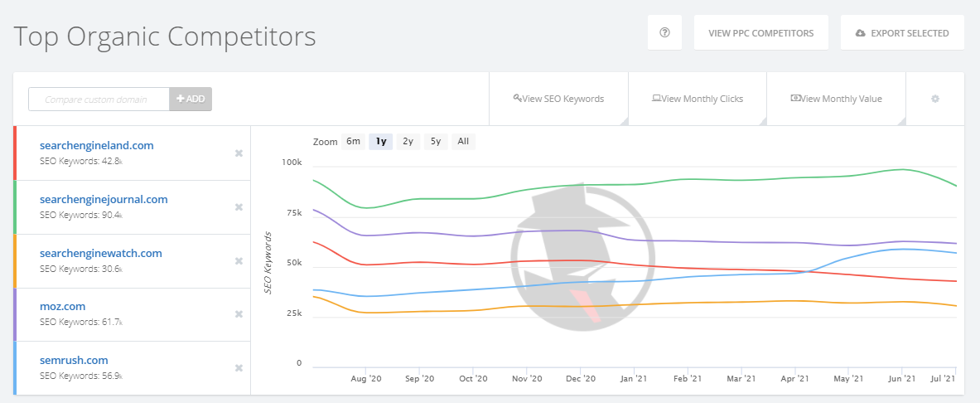
Task: Set chart zoom to 6m
Action: coord(353,142)
